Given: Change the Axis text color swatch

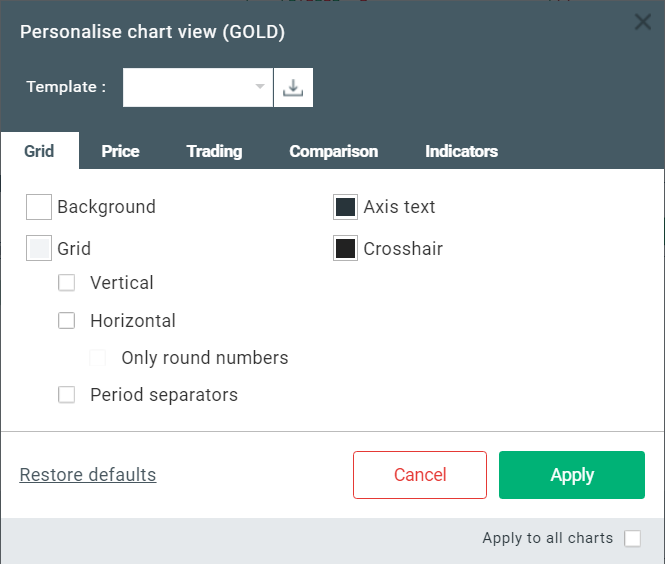Looking at the screenshot, I should 345,207.
